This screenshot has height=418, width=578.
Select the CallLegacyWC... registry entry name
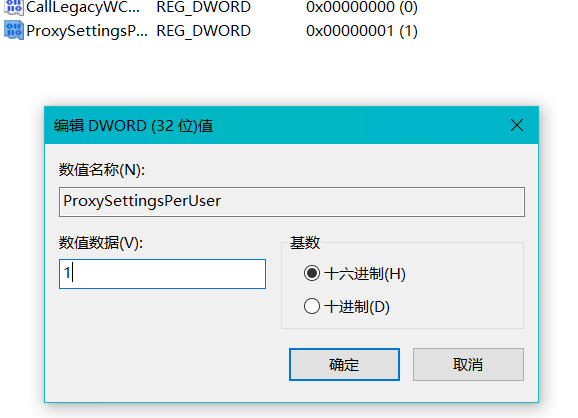83,7
